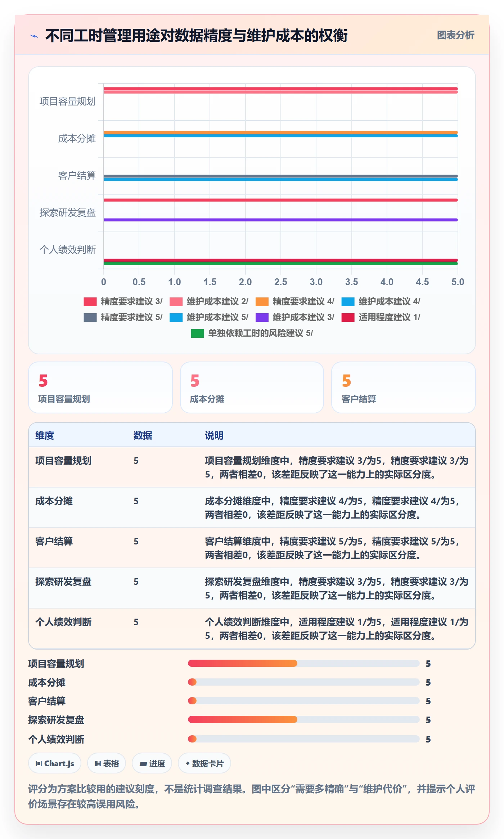Select the 探索研发复盘 table row name
The height and width of the screenshot is (839, 504).
[x=63, y=582]
